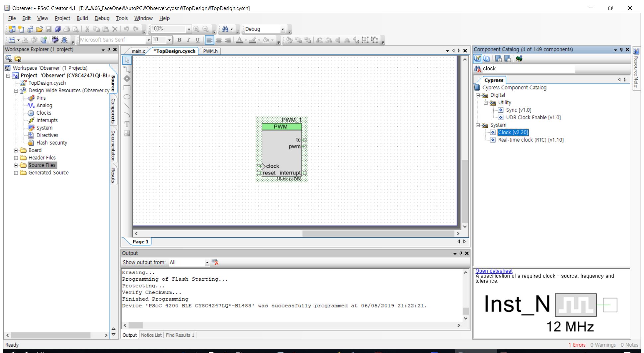
Task: Switch to the main.c tab
Action: click(x=138, y=51)
